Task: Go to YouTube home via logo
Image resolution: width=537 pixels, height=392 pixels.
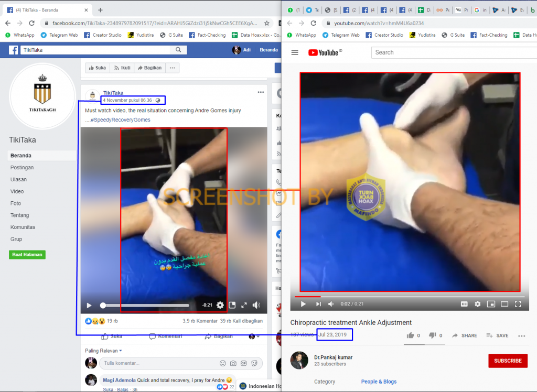Action: pos(323,52)
